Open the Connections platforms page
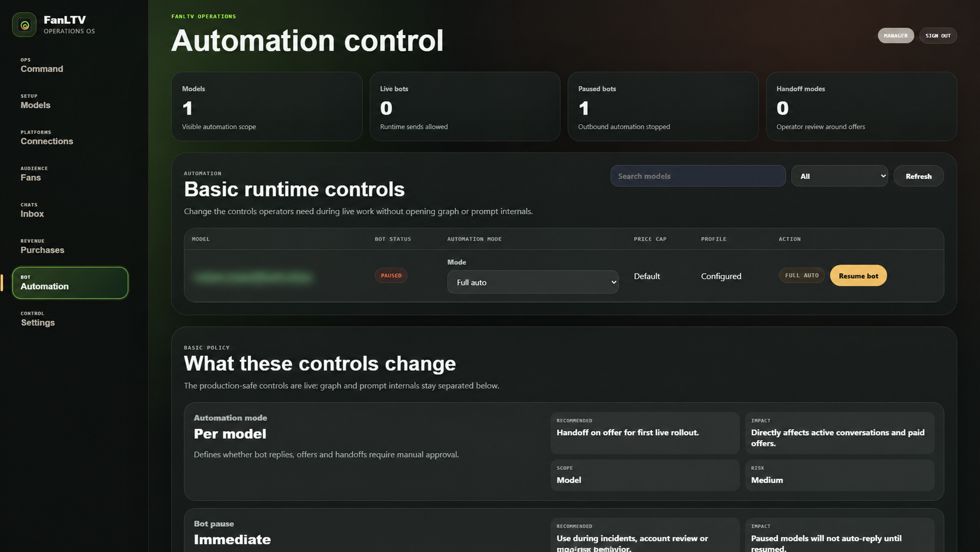 pos(70,138)
